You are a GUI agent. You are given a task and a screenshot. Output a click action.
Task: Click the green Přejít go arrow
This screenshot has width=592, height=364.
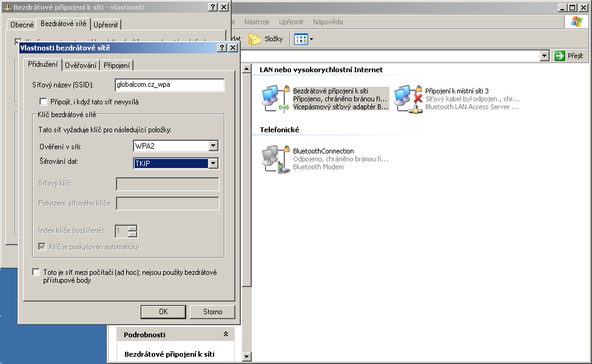coord(559,56)
